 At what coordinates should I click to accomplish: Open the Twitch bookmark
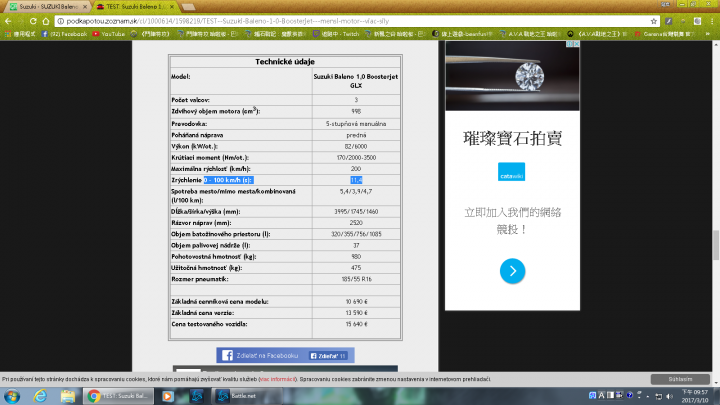coord(336,34)
